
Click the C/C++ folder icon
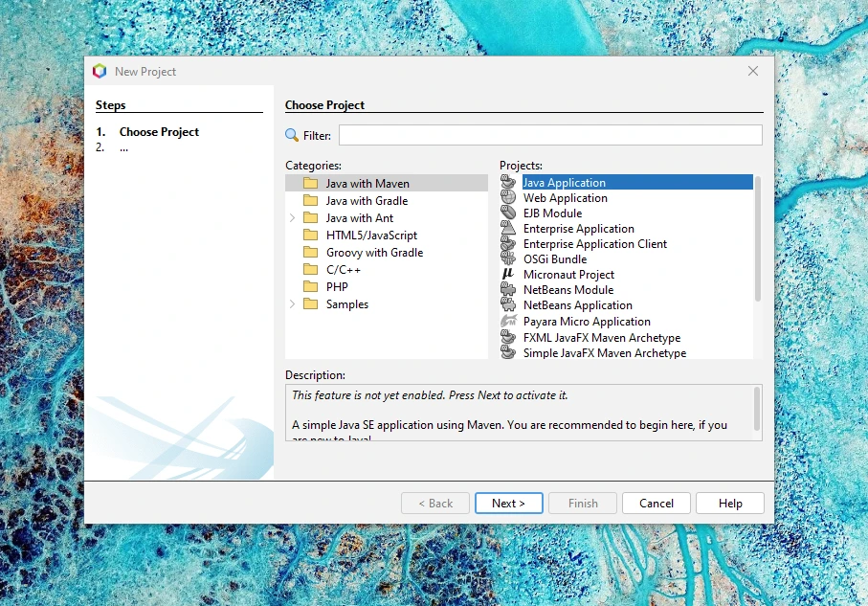(311, 269)
